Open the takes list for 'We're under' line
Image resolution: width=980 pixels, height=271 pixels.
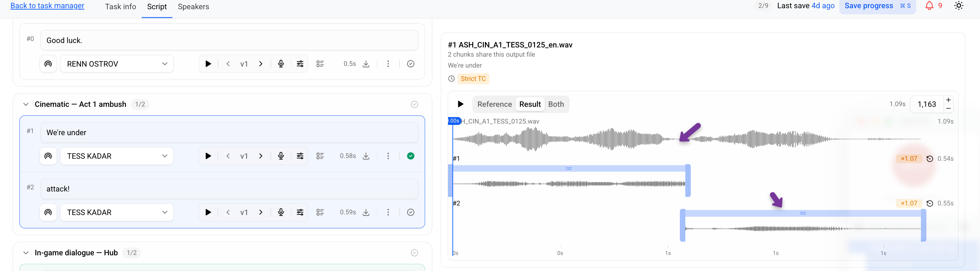click(320, 156)
